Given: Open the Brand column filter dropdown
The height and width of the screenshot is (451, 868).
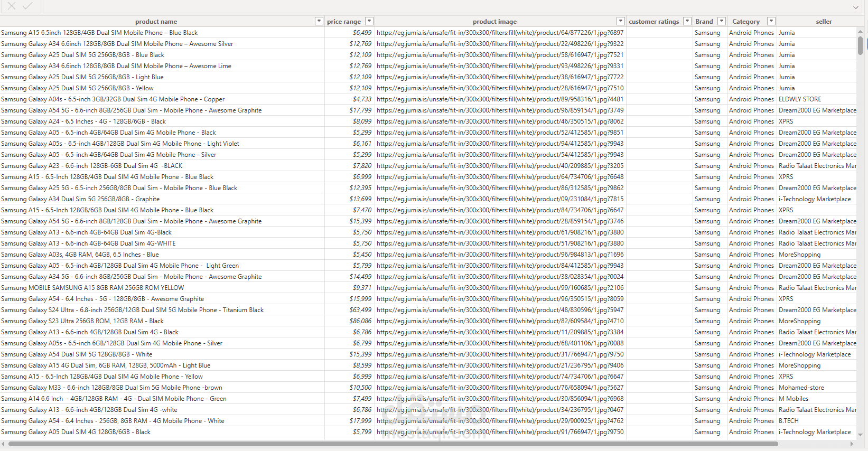Looking at the screenshot, I should pos(722,21).
